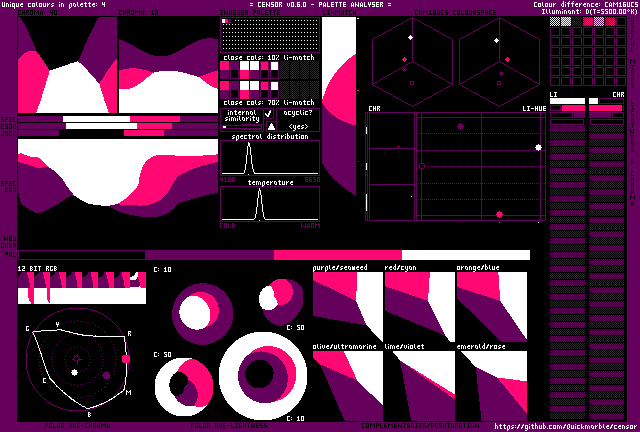640x432 pixels.
Task: Click the white dot in the polar hue-chroma wheel
Action: click(75, 373)
